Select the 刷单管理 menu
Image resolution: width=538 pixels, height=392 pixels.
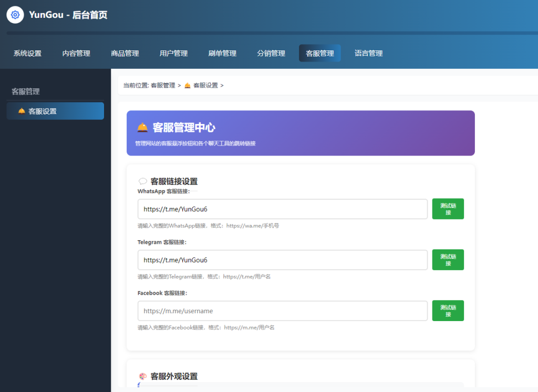(x=222, y=53)
